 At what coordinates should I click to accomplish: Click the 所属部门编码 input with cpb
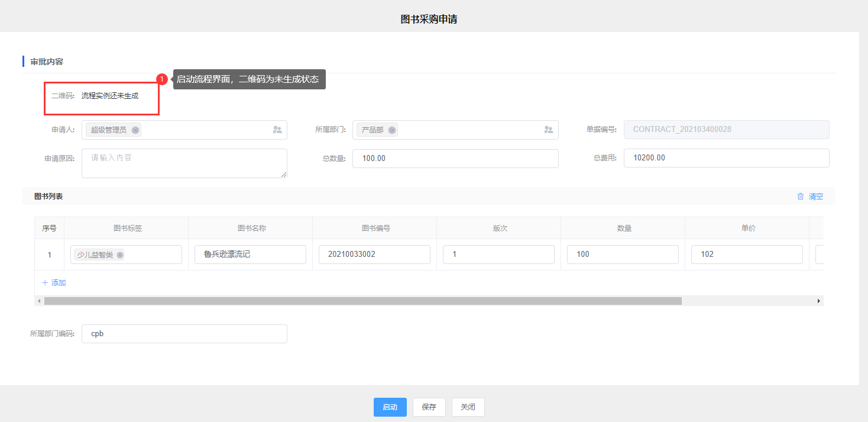pyautogui.click(x=184, y=334)
